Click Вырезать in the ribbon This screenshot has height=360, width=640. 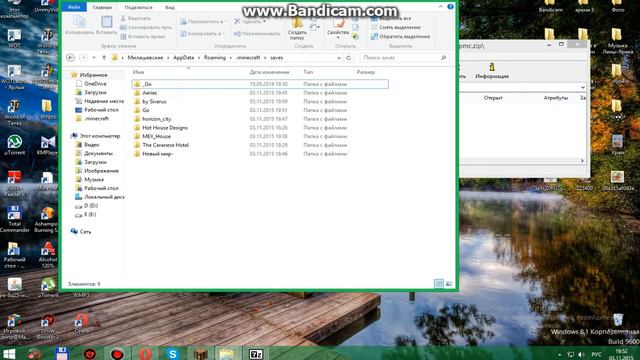(x=136, y=18)
